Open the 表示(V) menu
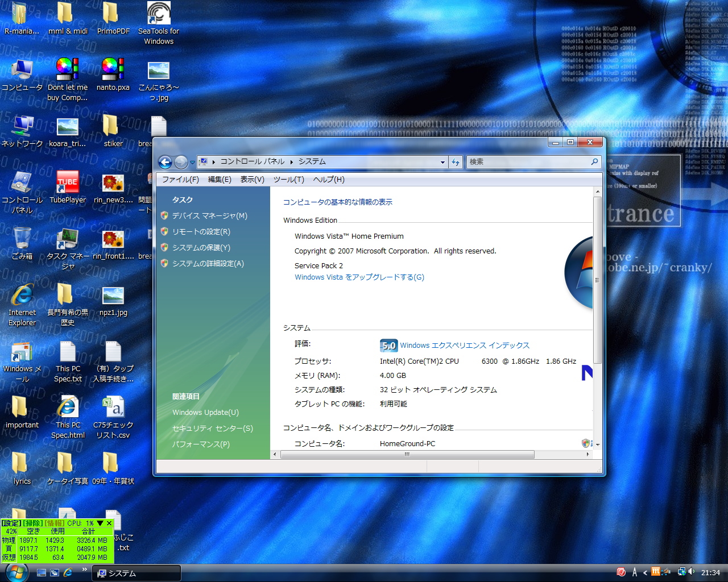728x582 pixels. [x=253, y=180]
